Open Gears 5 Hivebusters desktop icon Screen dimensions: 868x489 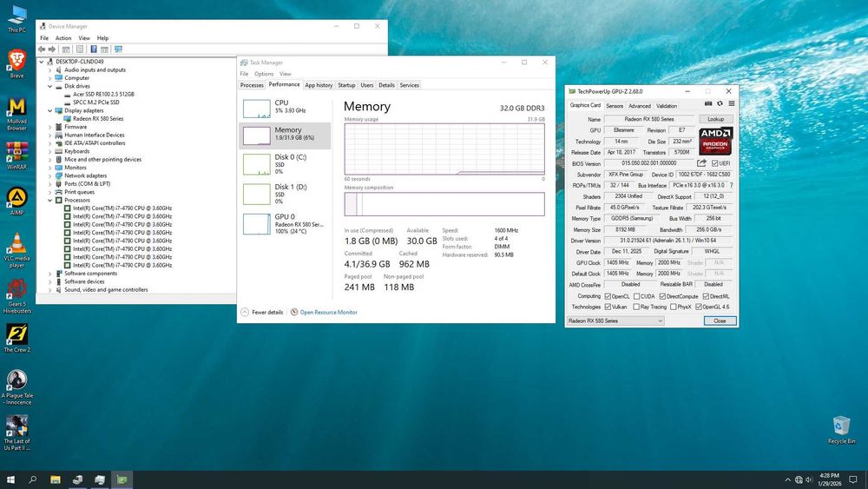click(16, 296)
